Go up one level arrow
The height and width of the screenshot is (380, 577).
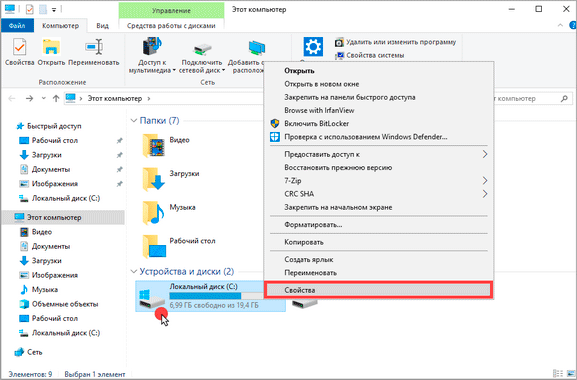click(x=56, y=98)
